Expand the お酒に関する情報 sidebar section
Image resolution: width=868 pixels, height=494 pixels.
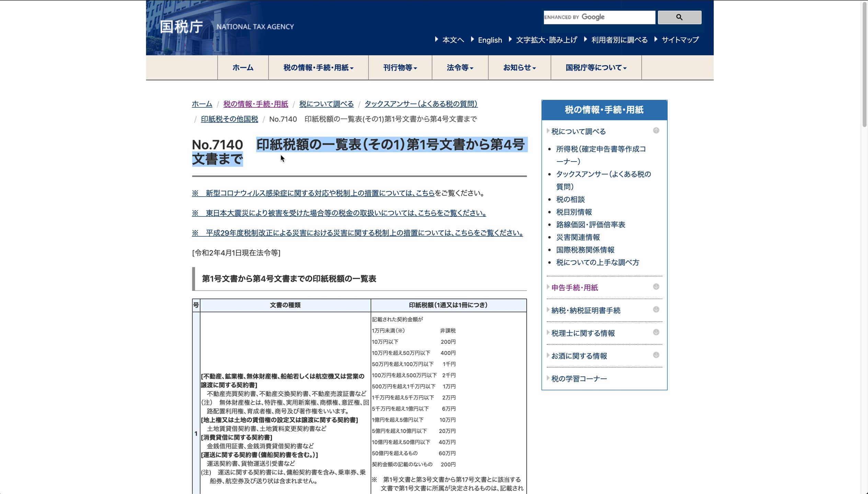click(656, 354)
